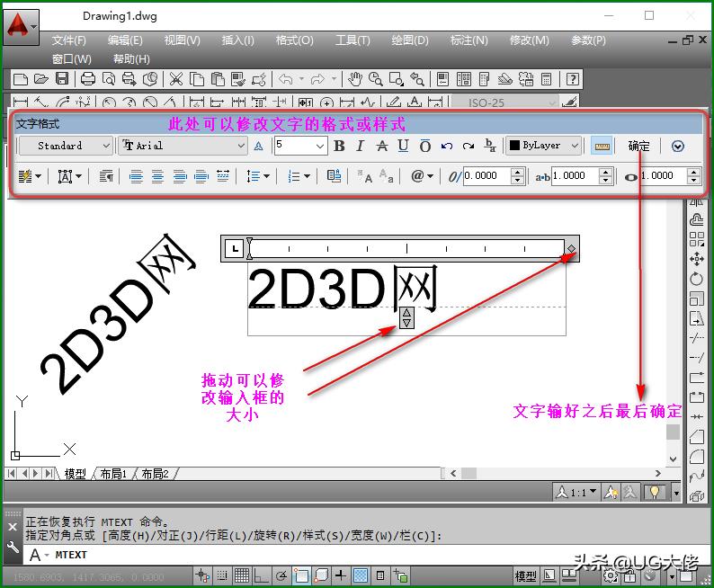Image resolution: width=714 pixels, height=588 pixels.
Task: Click the 确定 button to confirm text
Action: [x=638, y=146]
